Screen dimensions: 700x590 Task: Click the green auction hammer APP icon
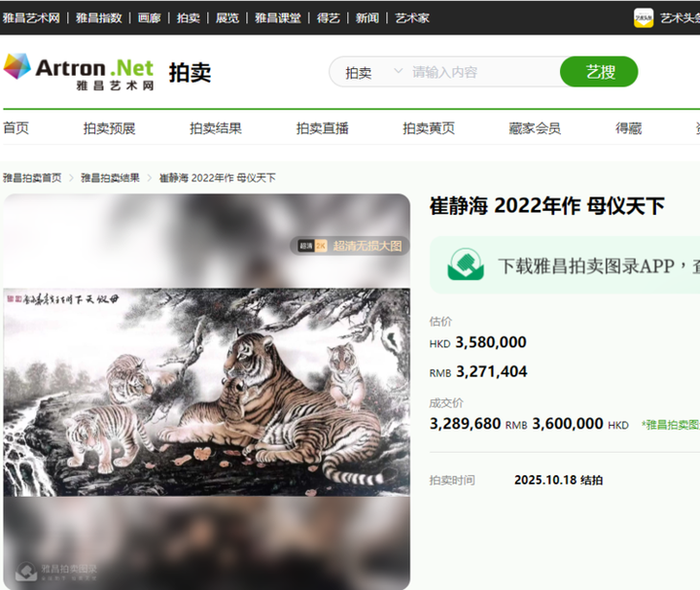(466, 264)
